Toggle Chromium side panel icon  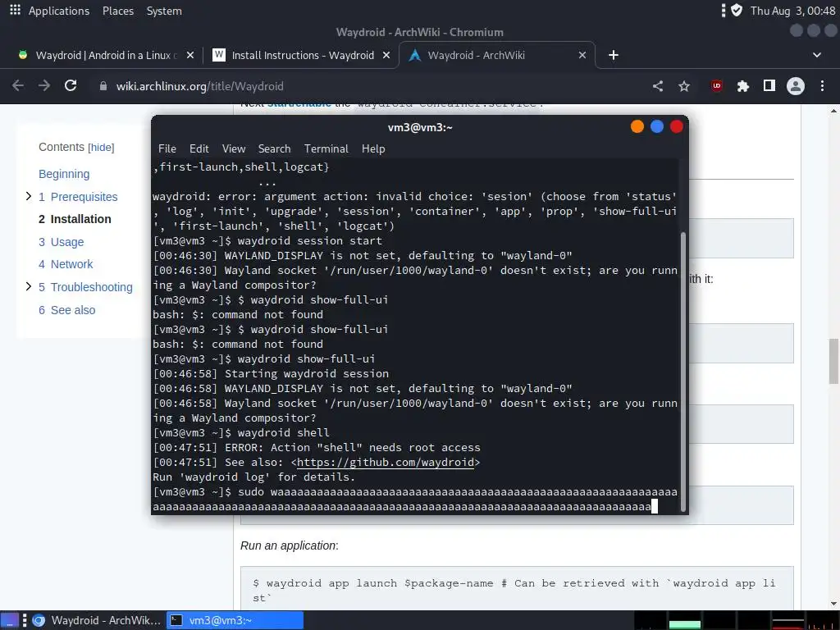coord(769,85)
